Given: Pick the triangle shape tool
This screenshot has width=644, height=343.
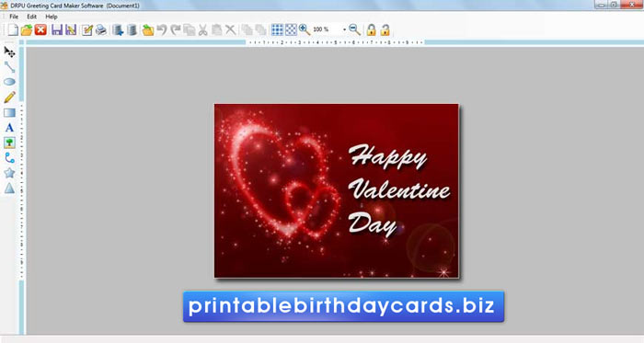Looking at the screenshot, I should click(9, 188).
